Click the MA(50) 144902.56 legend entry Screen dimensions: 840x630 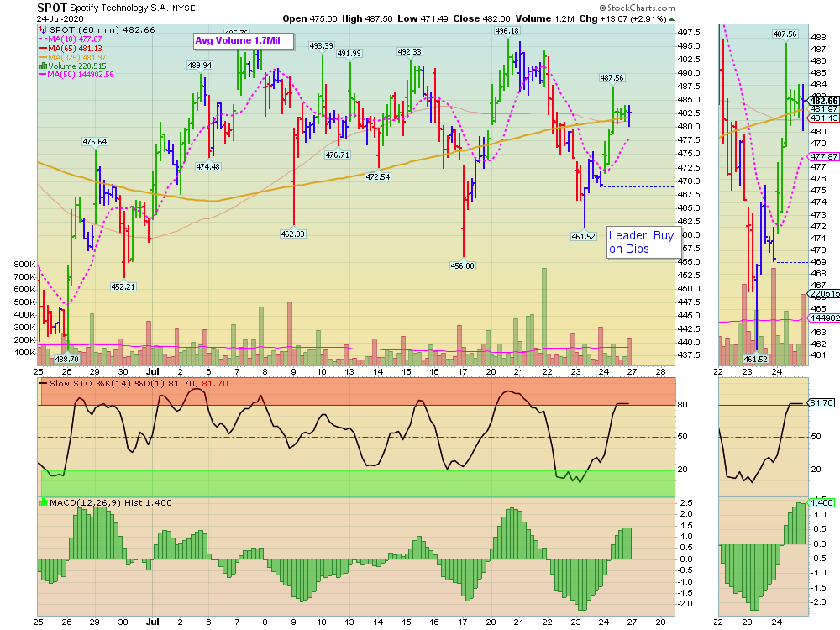pyautogui.click(x=76, y=75)
